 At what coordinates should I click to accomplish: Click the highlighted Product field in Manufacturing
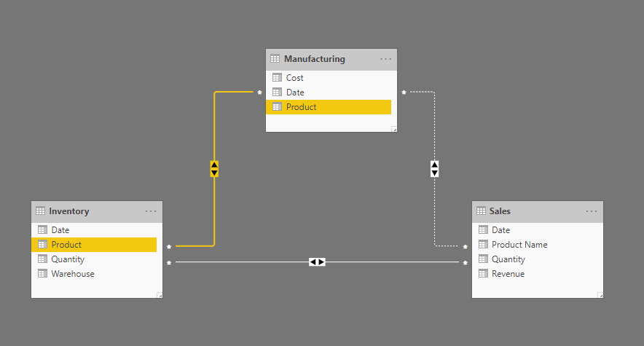[301, 107]
